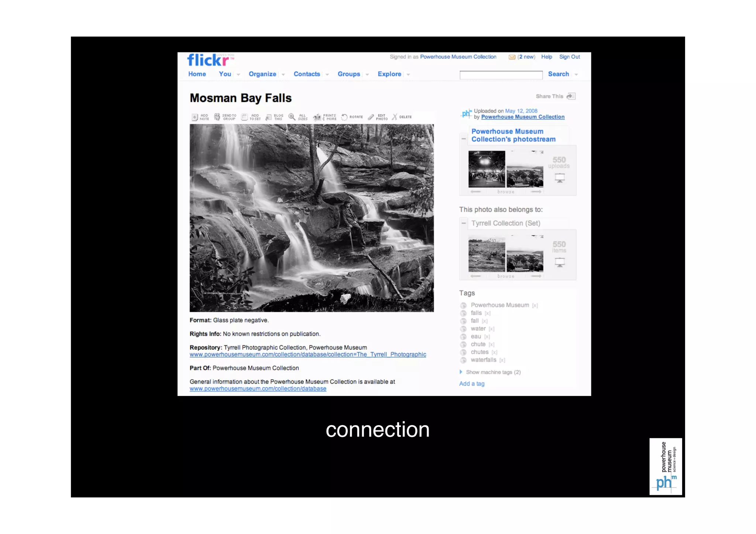Click the Flickr logo
756x534 pixels.
pyautogui.click(x=210, y=60)
